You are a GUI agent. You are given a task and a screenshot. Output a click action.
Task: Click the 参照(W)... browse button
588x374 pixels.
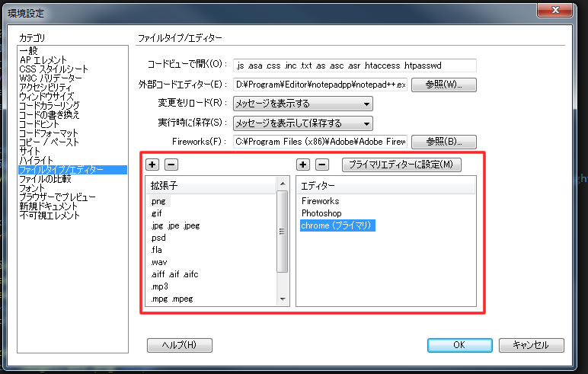click(x=444, y=85)
